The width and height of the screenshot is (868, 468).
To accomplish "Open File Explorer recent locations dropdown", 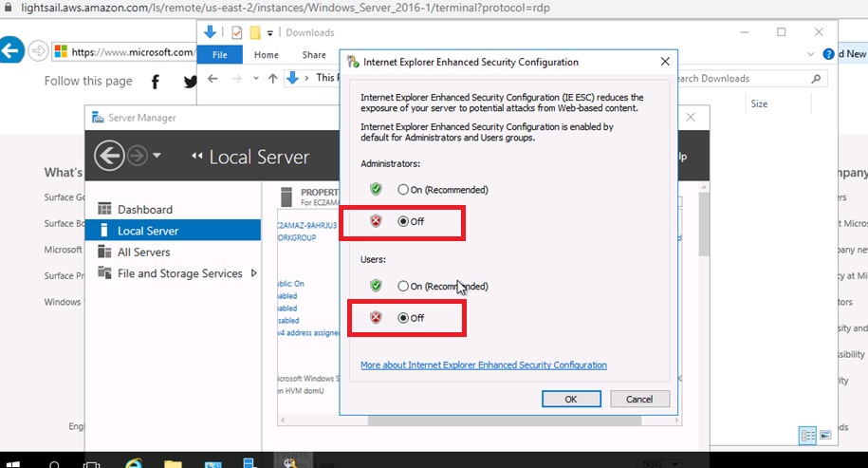I will point(256,79).
